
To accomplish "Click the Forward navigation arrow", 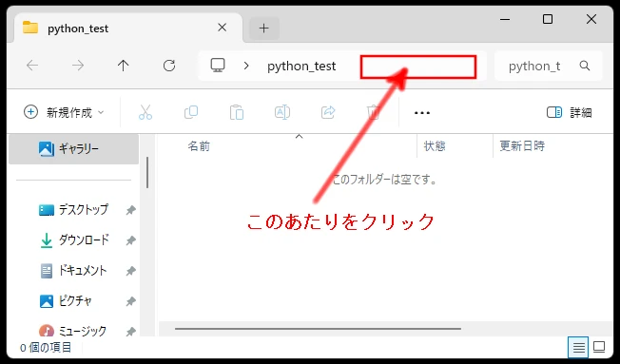I will click(78, 66).
